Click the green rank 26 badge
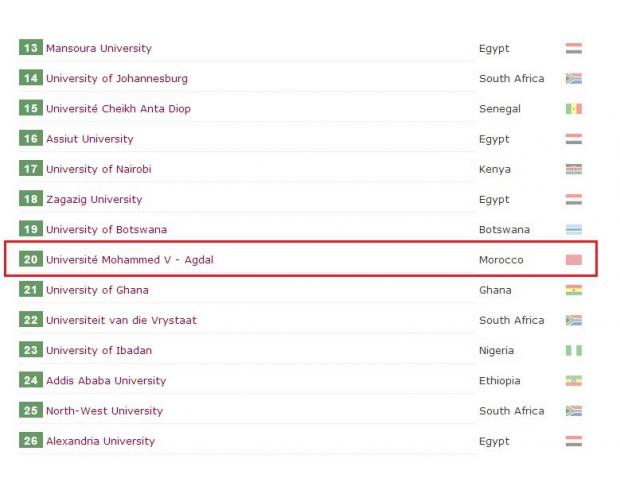620x490 pixels. (x=31, y=441)
